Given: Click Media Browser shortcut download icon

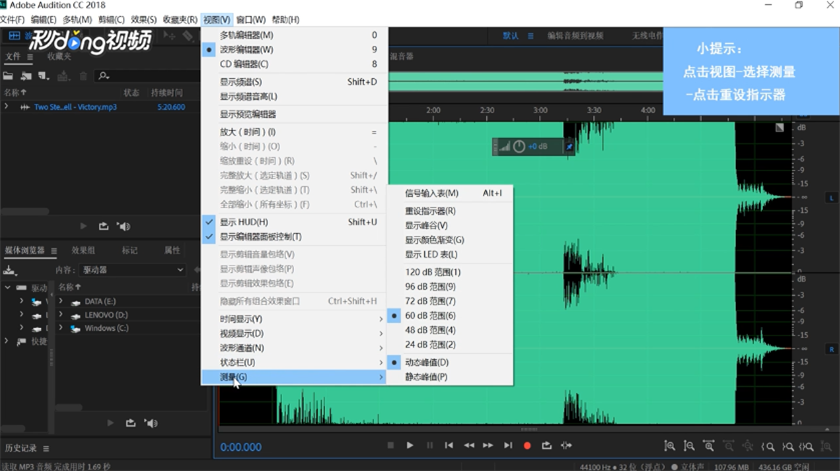Looking at the screenshot, I should [x=9, y=270].
